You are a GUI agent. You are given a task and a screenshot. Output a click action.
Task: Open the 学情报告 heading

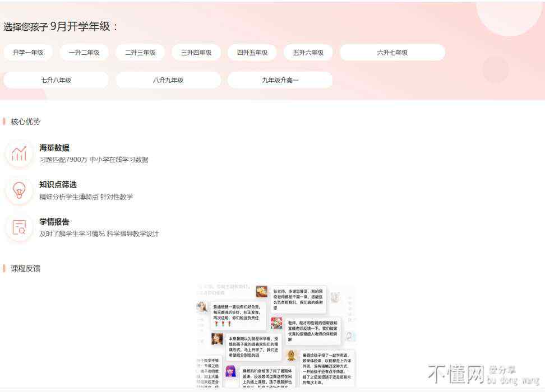54,222
